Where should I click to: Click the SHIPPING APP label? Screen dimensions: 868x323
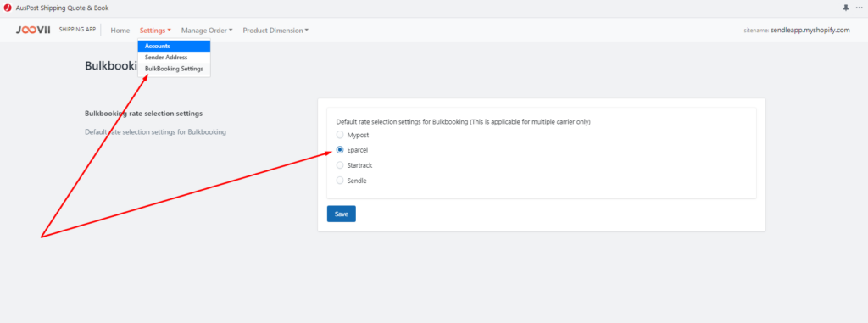[x=77, y=30]
